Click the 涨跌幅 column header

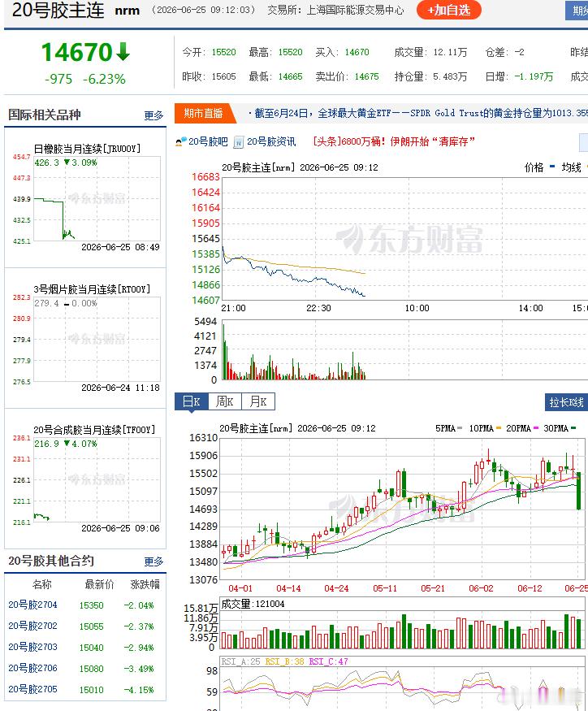click(145, 584)
